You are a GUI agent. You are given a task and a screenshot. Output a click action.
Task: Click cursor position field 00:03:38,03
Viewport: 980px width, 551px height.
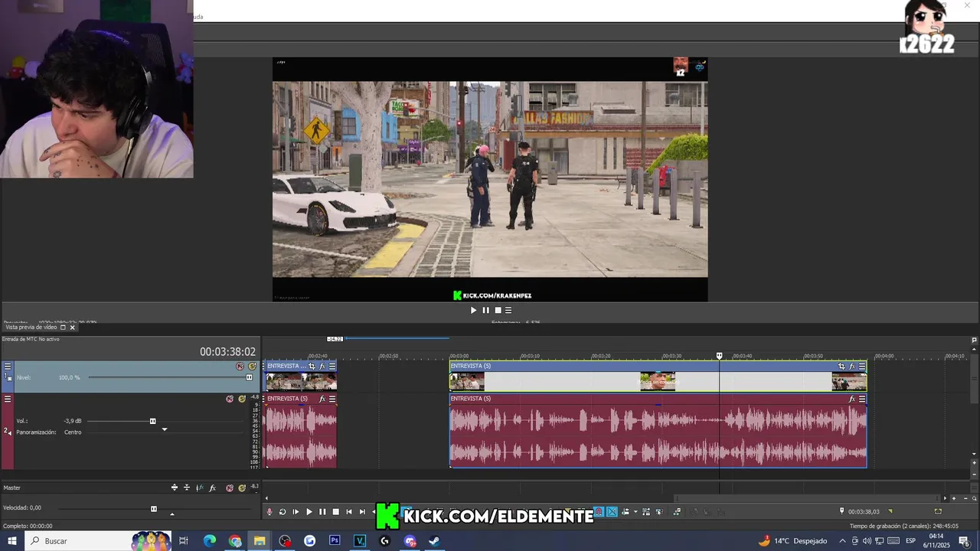pyautogui.click(x=864, y=511)
